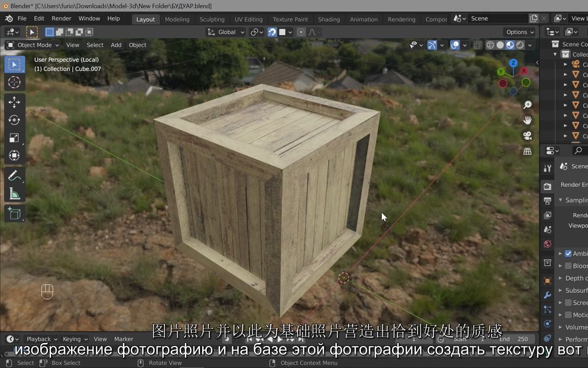Click the Z axis on the navigation gizmo
The width and height of the screenshot is (588, 368).
[x=513, y=63]
